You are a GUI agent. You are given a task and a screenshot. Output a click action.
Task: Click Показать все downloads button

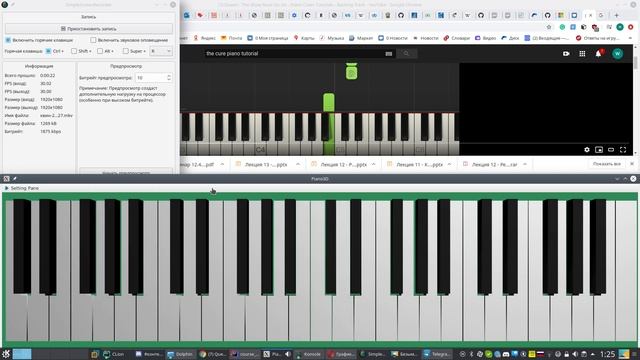coord(607,164)
